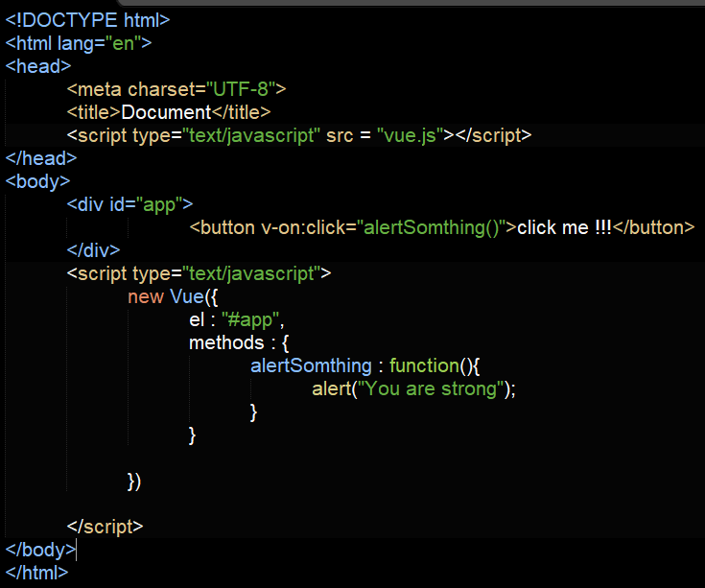Click the Vue constructor name

pos(187,296)
